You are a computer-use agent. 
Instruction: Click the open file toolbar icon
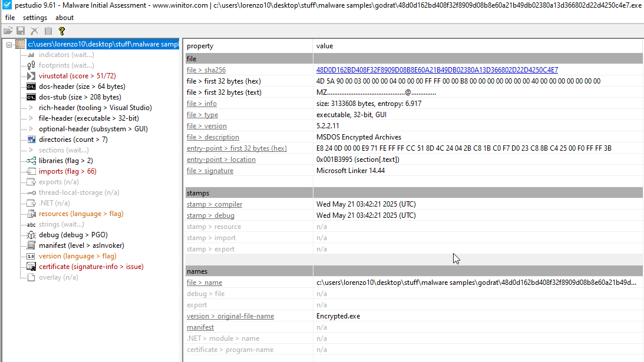(8, 31)
